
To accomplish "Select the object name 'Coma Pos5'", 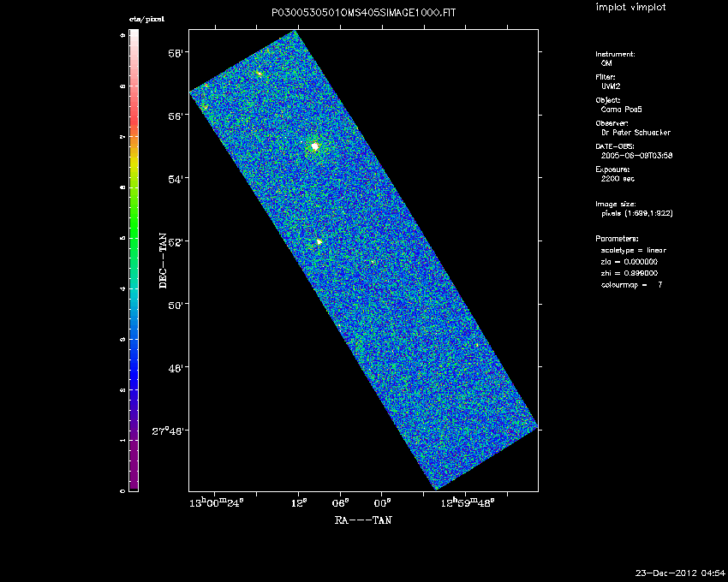I will coord(621,110).
